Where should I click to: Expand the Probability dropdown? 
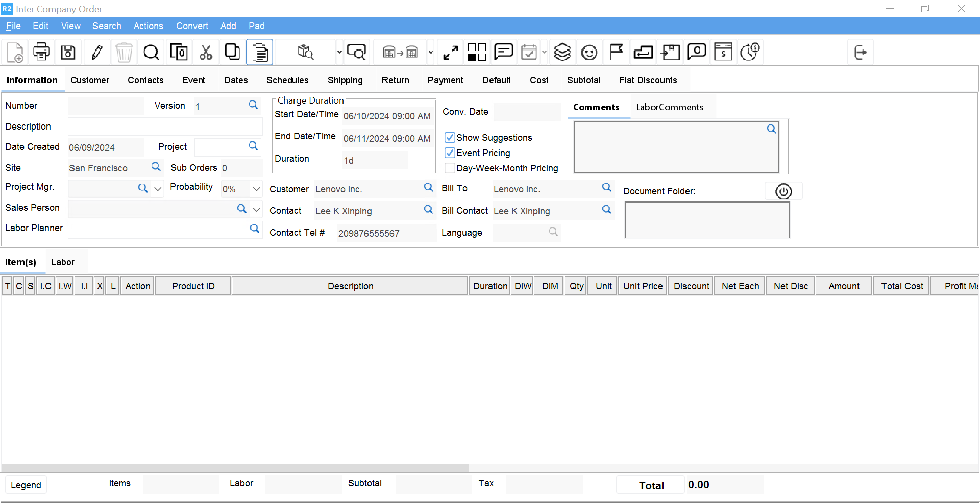coord(256,189)
